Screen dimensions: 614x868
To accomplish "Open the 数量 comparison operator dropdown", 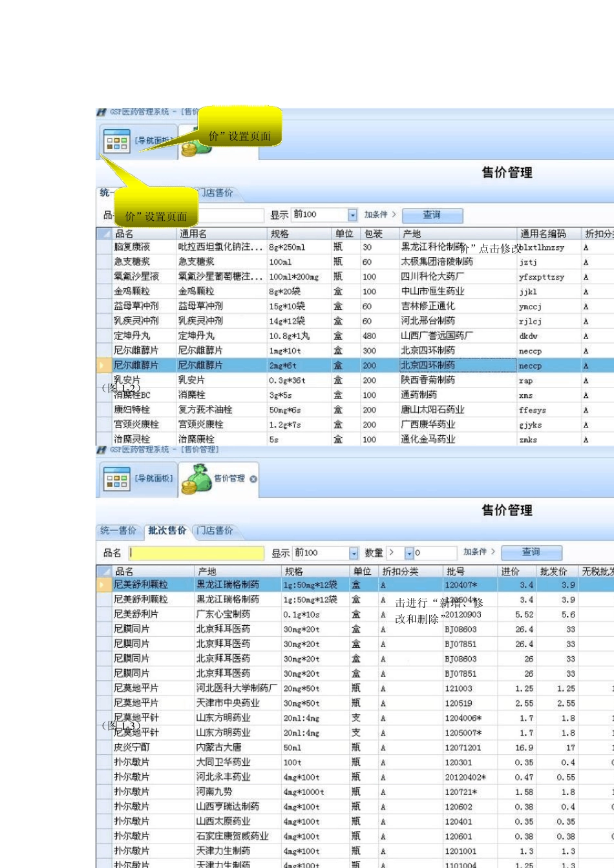I will [x=409, y=553].
